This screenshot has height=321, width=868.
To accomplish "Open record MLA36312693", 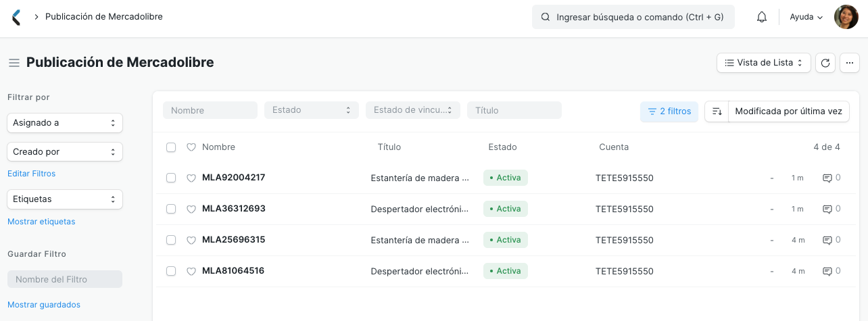I will click(233, 209).
